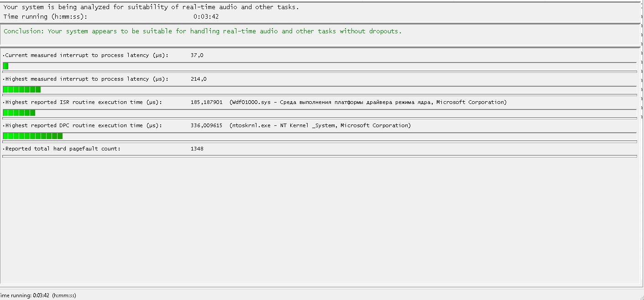This screenshot has width=644, height=300.
Task: Click the 0:03:42 running time value
Action: (206, 17)
